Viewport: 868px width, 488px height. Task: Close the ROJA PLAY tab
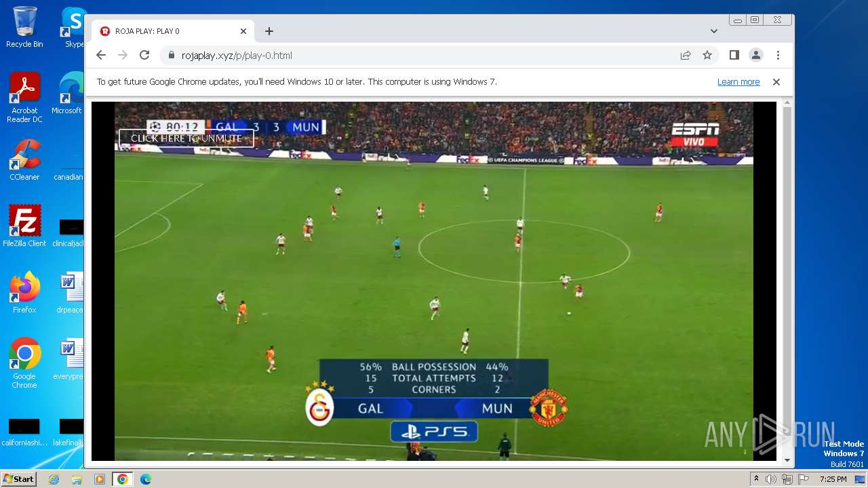pyautogui.click(x=243, y=31)
